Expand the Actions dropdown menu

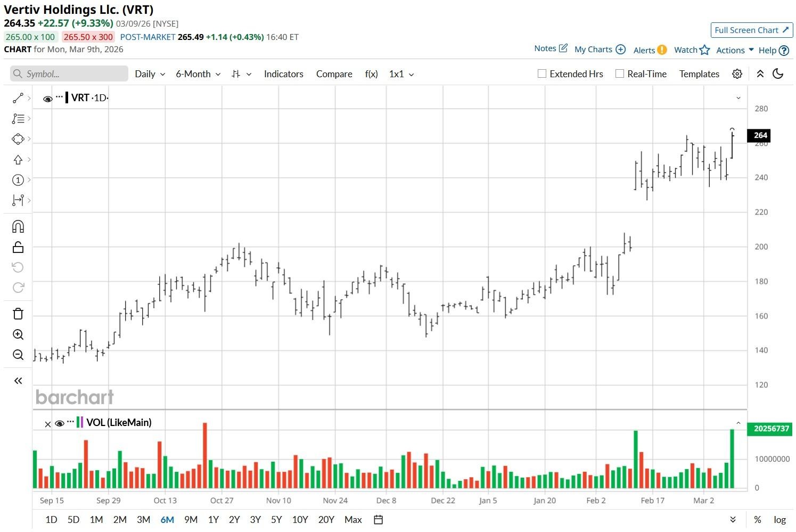tap(735, 50)
